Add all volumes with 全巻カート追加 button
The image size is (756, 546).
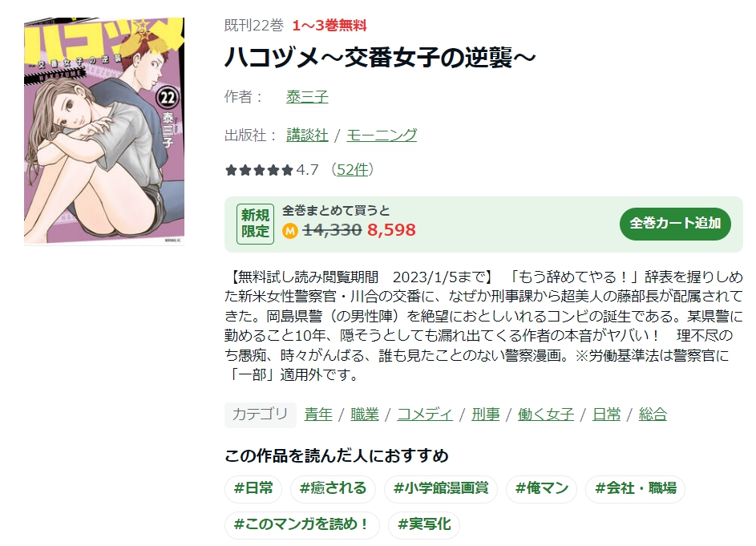tap(675, 224)
